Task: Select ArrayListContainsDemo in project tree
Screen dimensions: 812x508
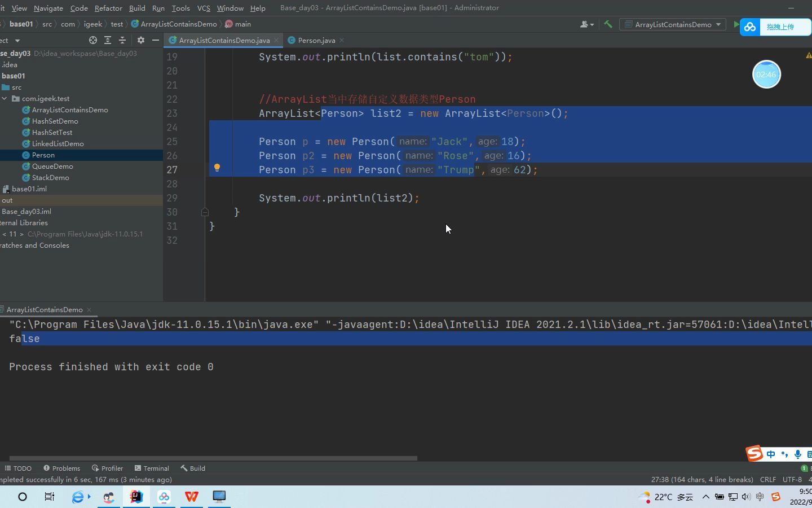Action: [70, 110]
